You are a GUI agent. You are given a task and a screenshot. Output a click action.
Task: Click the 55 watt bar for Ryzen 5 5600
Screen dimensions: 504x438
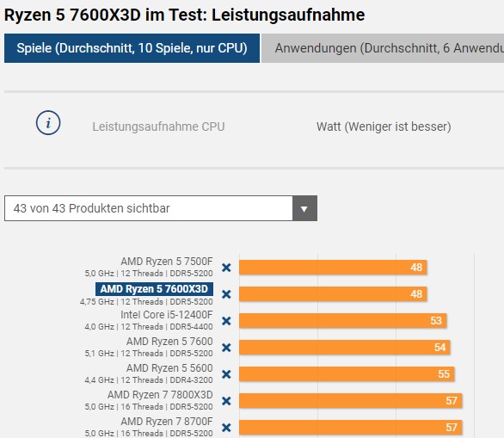tap(347, 374)
